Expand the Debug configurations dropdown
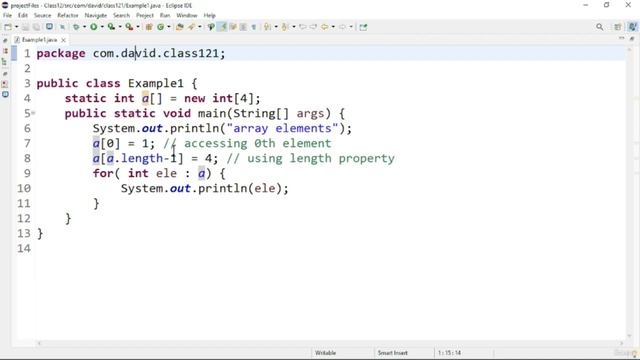 click(84, 27)
